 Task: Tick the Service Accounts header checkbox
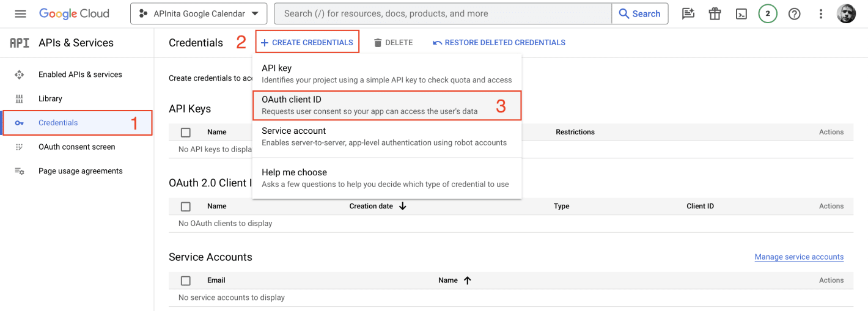pyautogui.click(x=186, y=280)
